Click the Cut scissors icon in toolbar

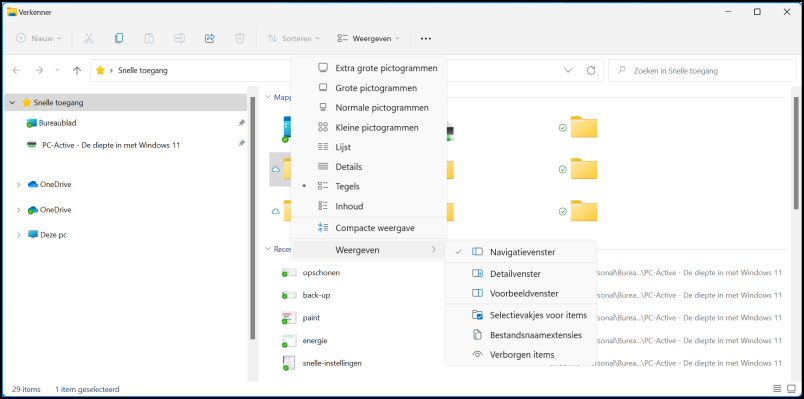click(x=88, y=38)
